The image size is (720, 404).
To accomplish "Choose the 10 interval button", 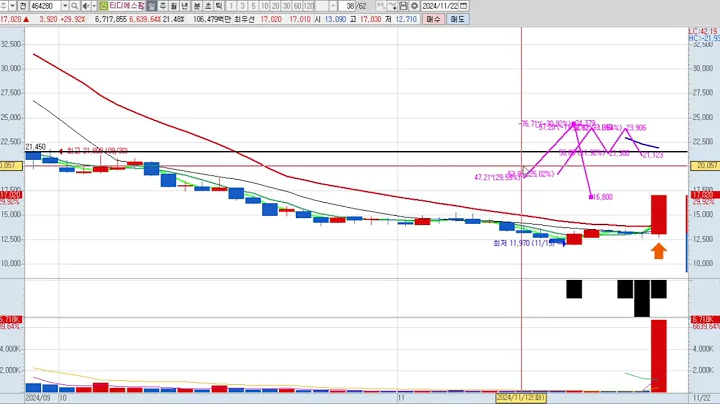I will pos(264,6).
